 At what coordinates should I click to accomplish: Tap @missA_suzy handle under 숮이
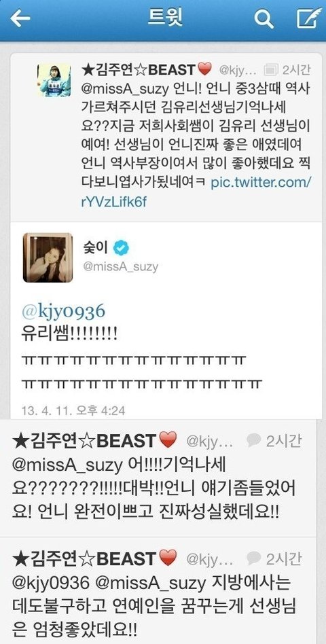tap(120, 266)
